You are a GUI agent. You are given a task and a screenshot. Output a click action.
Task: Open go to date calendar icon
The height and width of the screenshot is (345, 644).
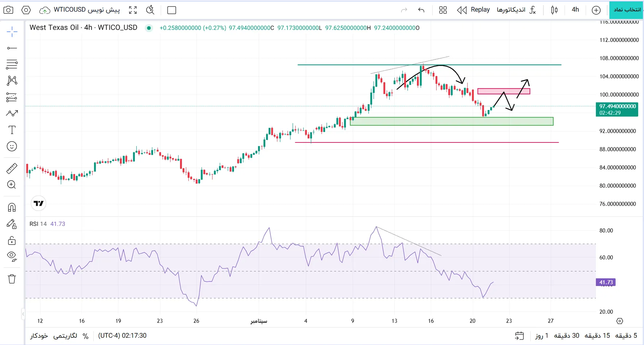(519, 336)
